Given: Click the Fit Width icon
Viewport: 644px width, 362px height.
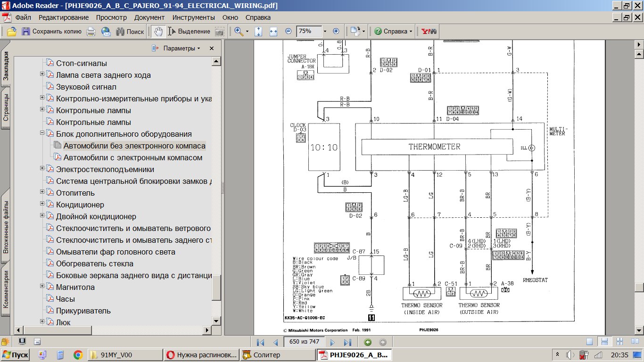Looking at the screenshot, I should pos(273,32).
